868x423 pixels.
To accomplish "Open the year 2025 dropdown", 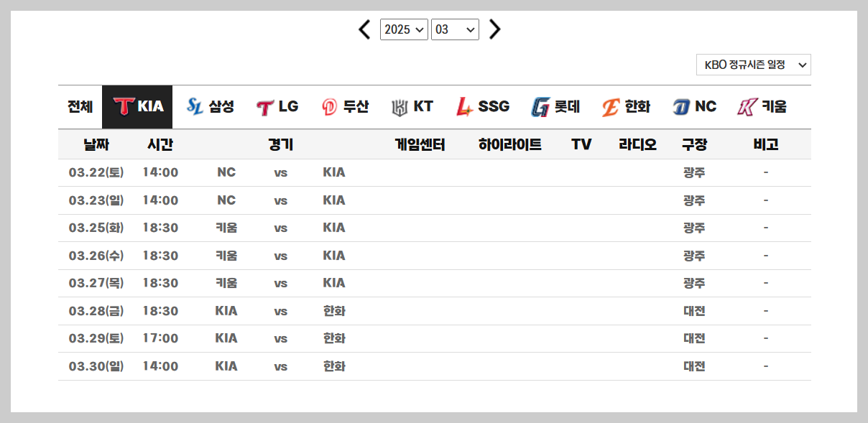I will (x=404, y=29).
